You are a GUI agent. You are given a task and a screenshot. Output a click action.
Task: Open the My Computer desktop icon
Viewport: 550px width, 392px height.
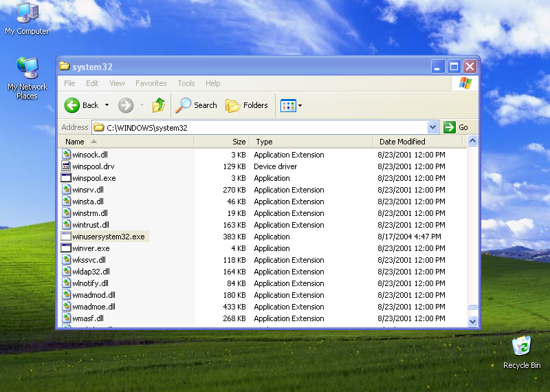[27, 19]
